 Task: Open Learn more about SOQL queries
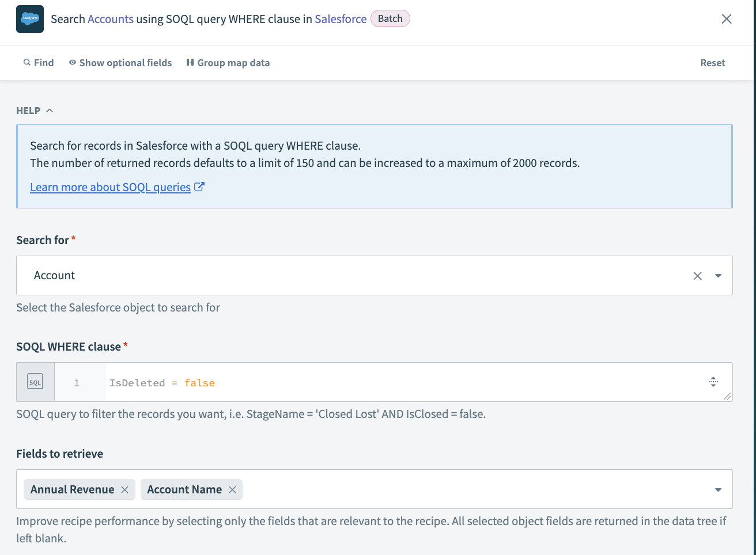coord(109,187)
